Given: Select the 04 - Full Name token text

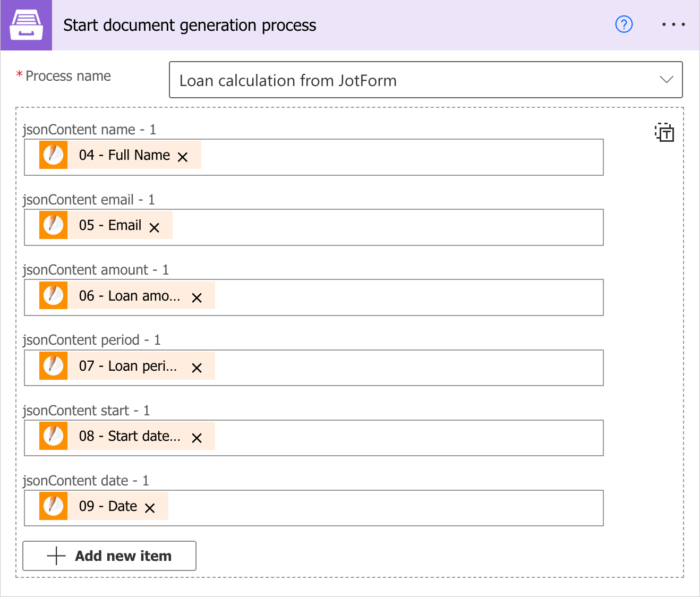Looking at the screenshot, I should (x=124, y=155).
